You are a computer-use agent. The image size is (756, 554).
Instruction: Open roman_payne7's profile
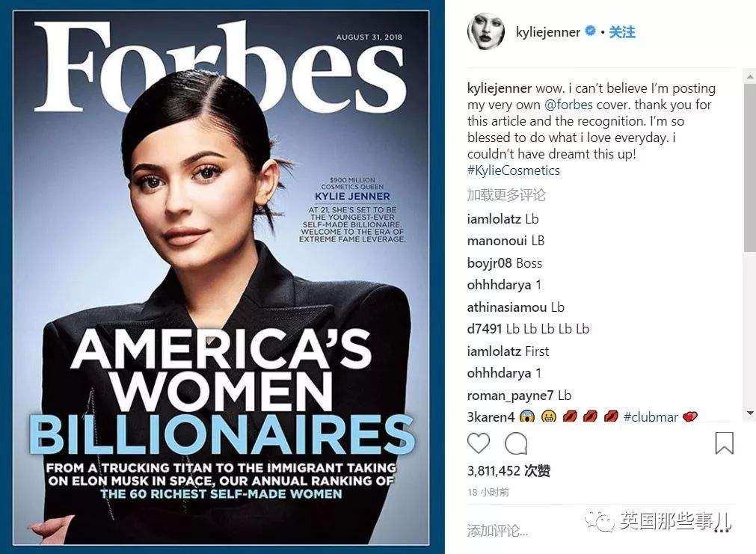(x=510, y=396)
